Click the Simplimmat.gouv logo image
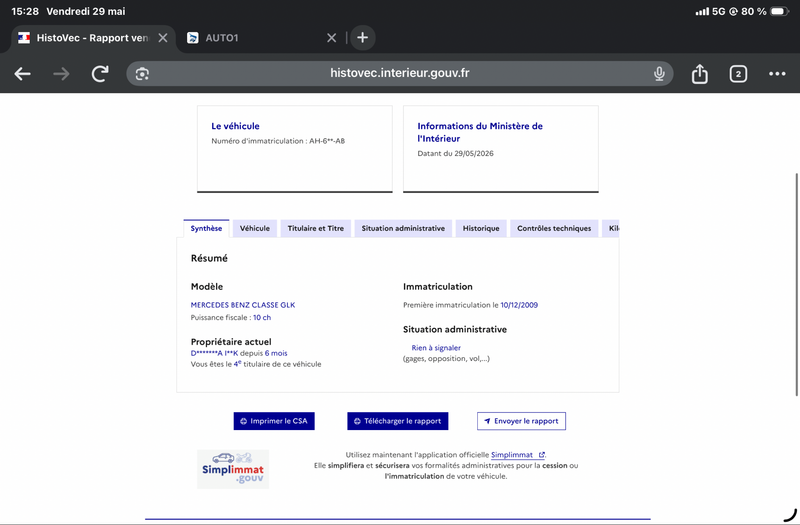The width and height of the screenshot is (800, 525). 233,469
